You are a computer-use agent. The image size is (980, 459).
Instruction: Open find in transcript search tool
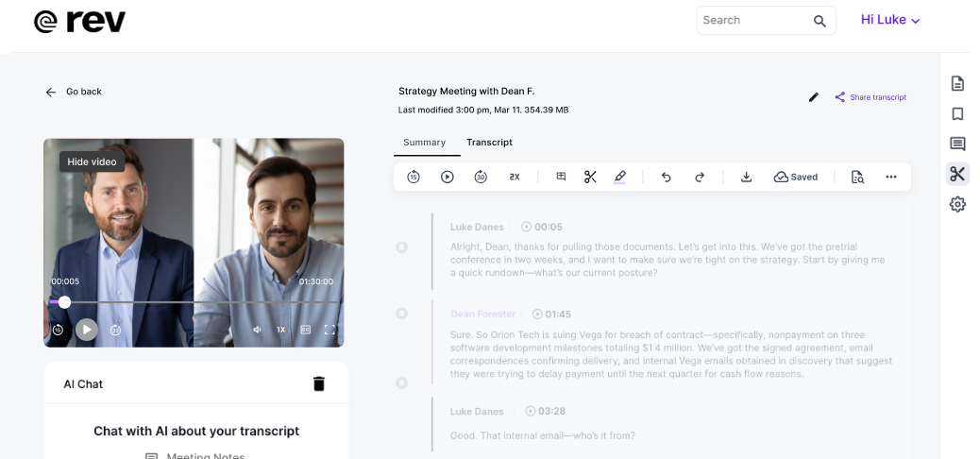tap(857, 177)
